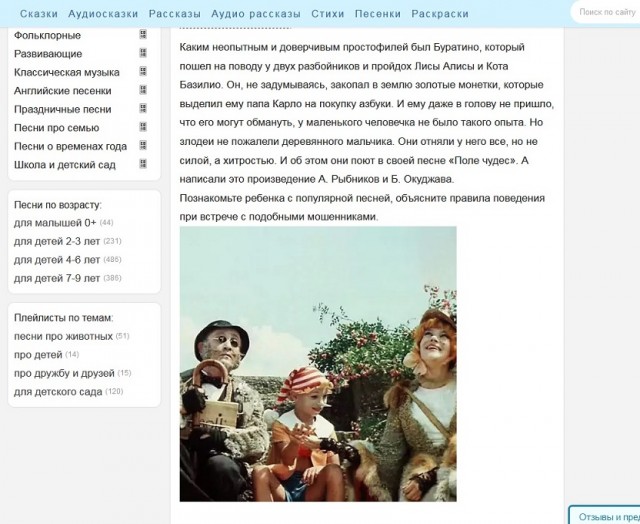Open songs для детей 2-3 лет
The image size is (640, 524).
tap(57, 241)
